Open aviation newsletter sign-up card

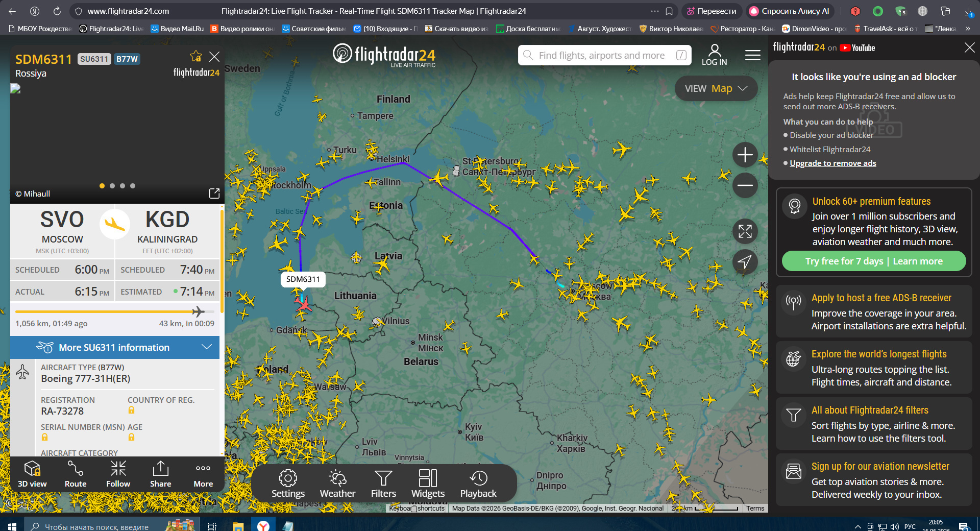(874, 480)
